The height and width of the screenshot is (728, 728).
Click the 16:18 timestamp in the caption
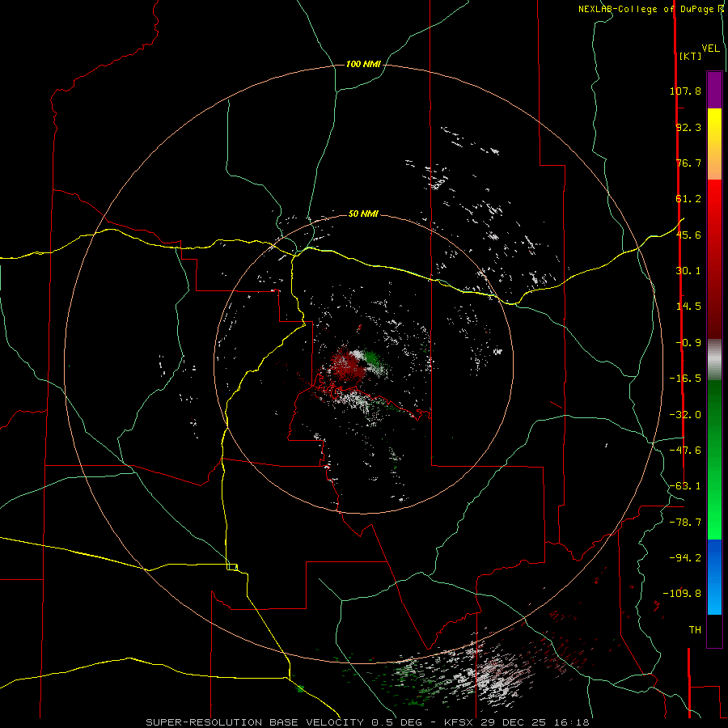[x=572, y=722]
